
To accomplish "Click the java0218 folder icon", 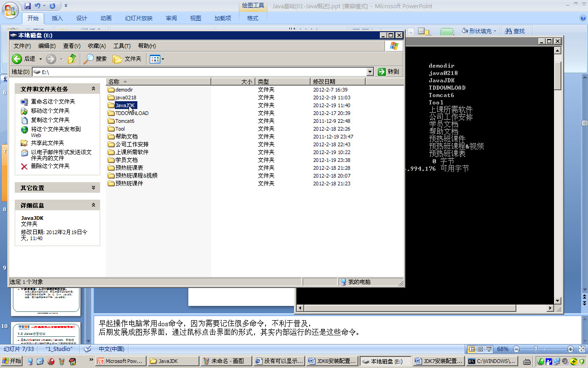I will [111, 98].
